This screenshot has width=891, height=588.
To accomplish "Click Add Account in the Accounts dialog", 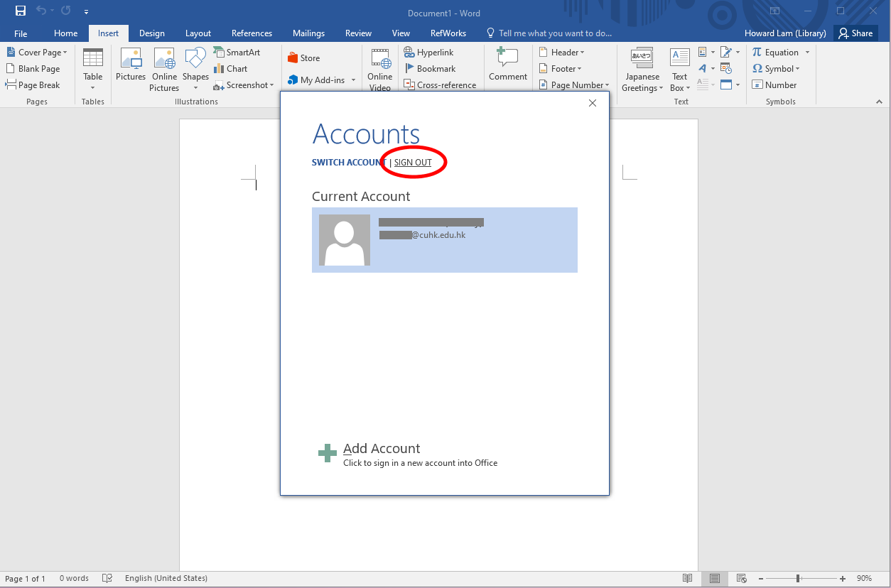I will click(x=408, y=454).
